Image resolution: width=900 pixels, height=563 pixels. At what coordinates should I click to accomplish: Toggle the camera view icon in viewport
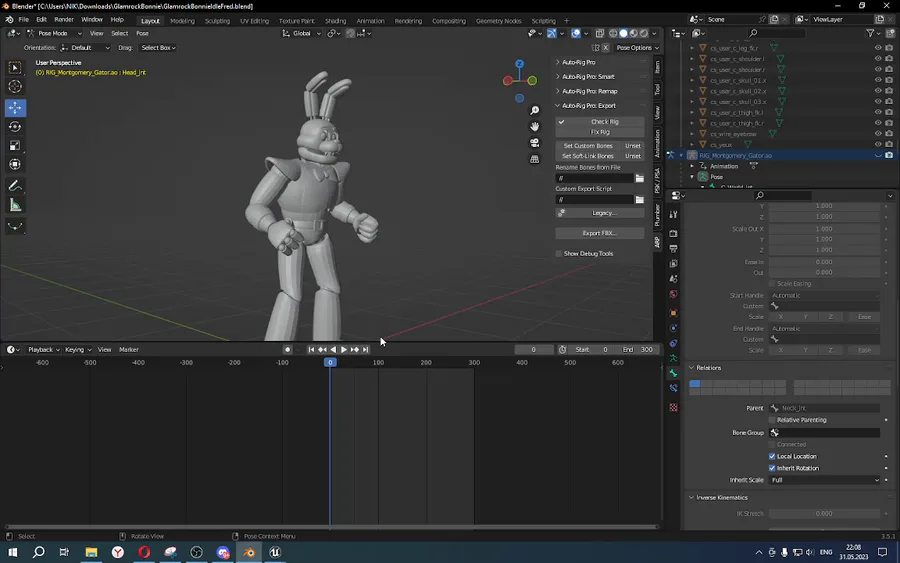point(534,143)
